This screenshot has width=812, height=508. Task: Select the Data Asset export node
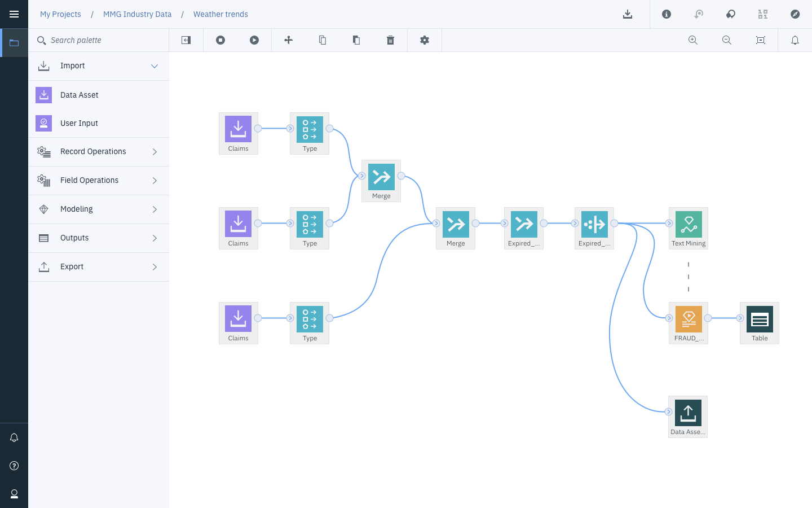click(x=688, y=417)
